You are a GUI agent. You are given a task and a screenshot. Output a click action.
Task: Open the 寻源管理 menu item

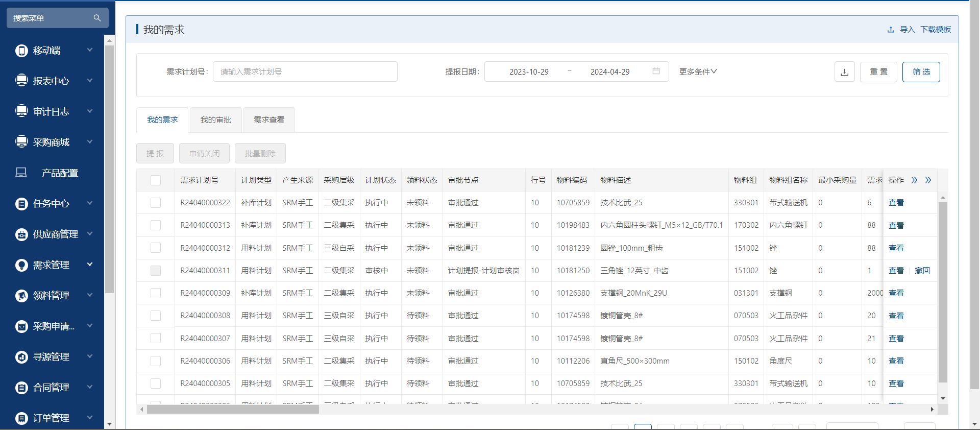[52, 357]
